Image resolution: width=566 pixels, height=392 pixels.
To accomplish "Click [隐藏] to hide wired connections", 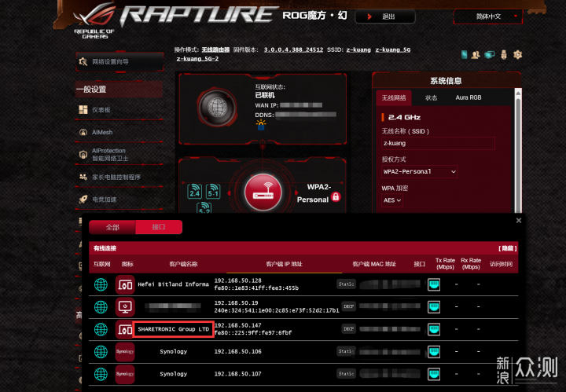I will point(508,248).
